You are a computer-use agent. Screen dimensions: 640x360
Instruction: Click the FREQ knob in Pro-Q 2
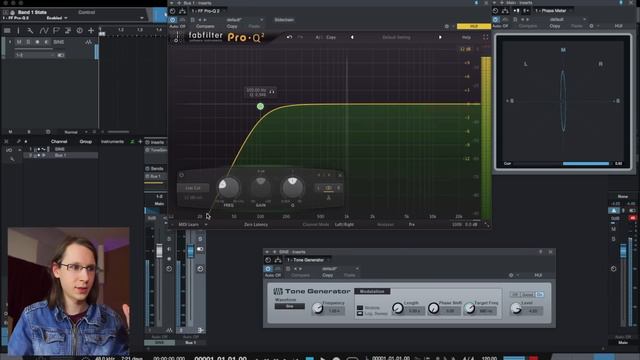(x=229, y=187)
